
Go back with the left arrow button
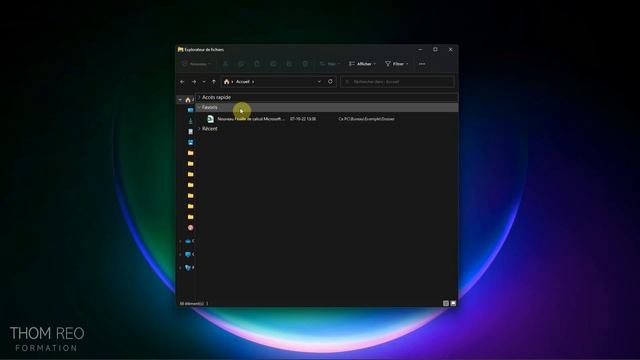point(182,82)
